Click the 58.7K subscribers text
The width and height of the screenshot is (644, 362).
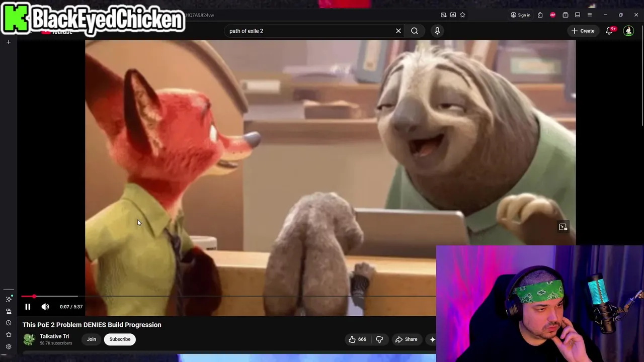tap(56, 343)
